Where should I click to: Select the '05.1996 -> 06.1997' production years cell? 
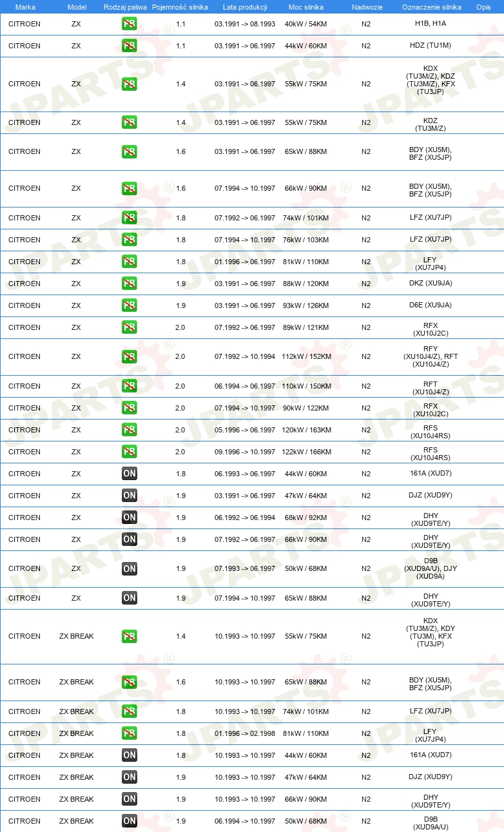point(245,430)
